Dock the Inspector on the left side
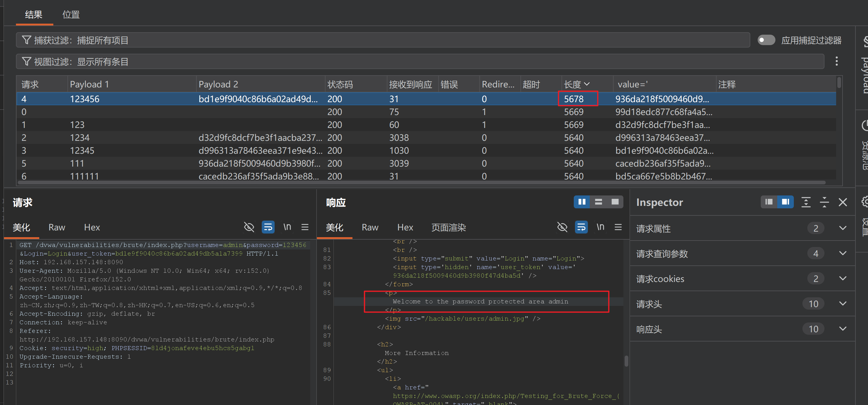 point(769,202)
